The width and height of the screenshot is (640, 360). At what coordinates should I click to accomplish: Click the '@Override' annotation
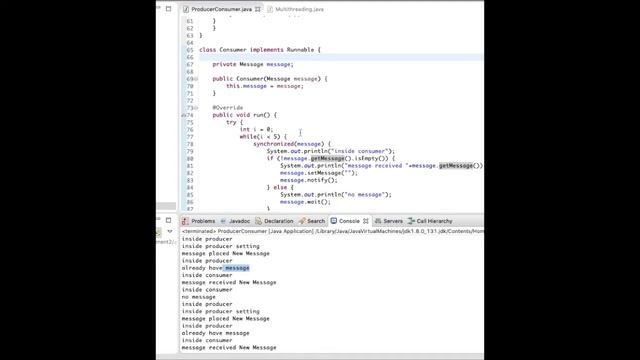(x=228, y=108)
